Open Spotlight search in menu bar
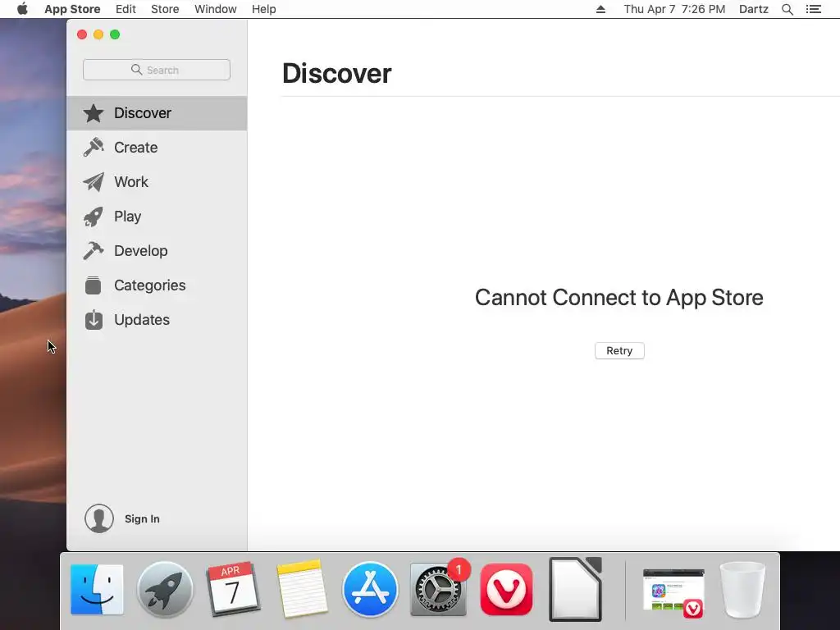Screen dimensions: 840x630 (787, 9)
